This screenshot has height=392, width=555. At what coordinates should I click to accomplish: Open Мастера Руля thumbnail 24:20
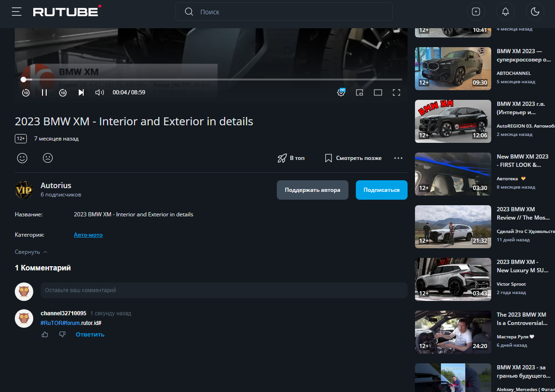pyautogui.click(x=453, y=332)
